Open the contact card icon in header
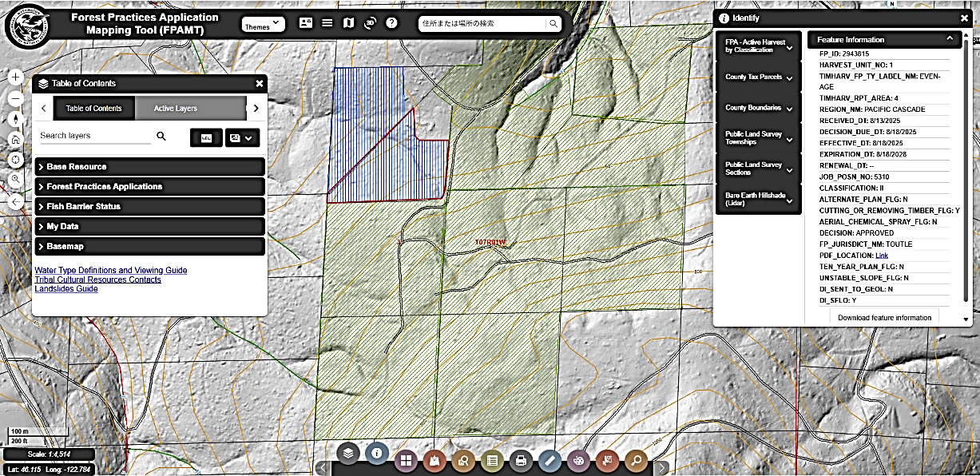The height and width of the screenshot is (476, 980). [x=306, y=24]
